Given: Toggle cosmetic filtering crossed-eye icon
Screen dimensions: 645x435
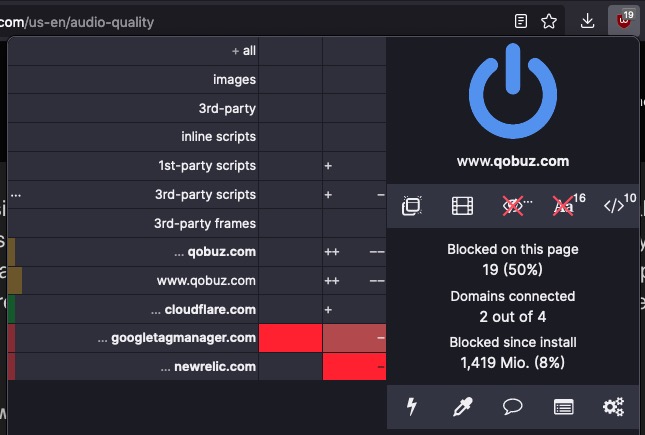Looking at the screenshot, I should (513, 206).
